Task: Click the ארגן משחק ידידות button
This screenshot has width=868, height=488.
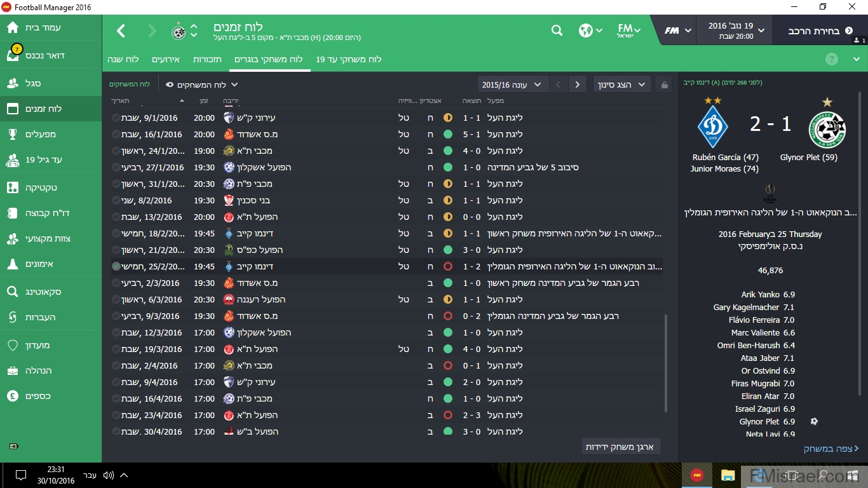Action: pos(621,447)
